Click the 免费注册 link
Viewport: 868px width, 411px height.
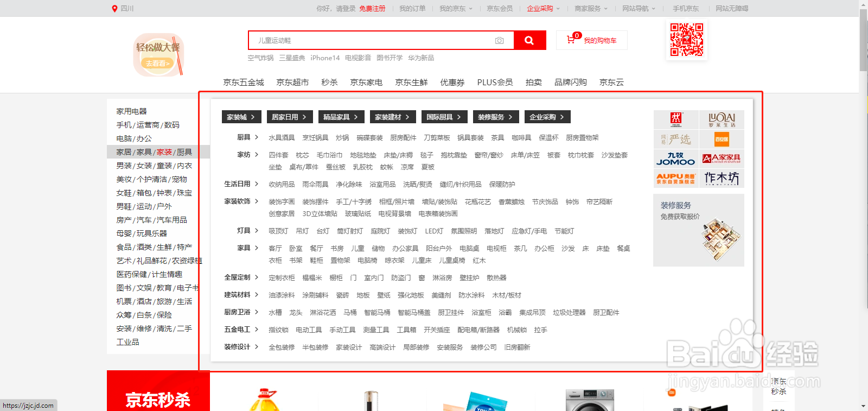pyautogui.click(x=372, y=9)
